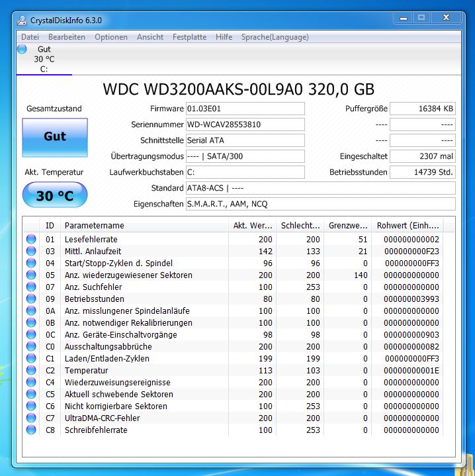Click drive title WDC WD3200AAKS-00L9A0 320,0 GB
The width and height of the screenshot is (475, 476).
[x=239, y=89]
